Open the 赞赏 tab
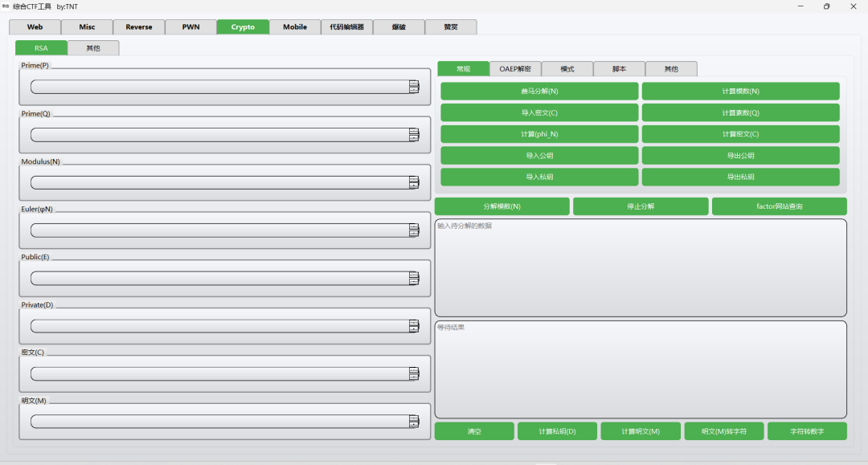This screenshot has width=868, height=465. (451, 27)
